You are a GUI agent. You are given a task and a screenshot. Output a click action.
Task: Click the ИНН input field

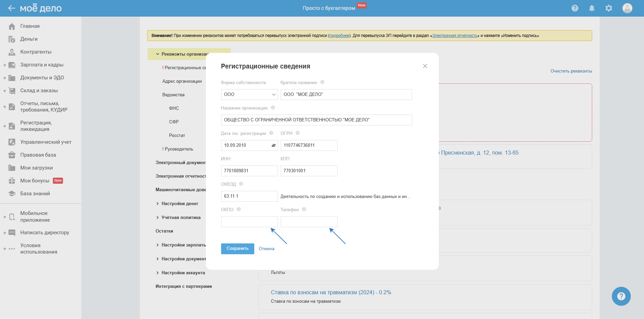pyautogui.click(x=249, y=171)
